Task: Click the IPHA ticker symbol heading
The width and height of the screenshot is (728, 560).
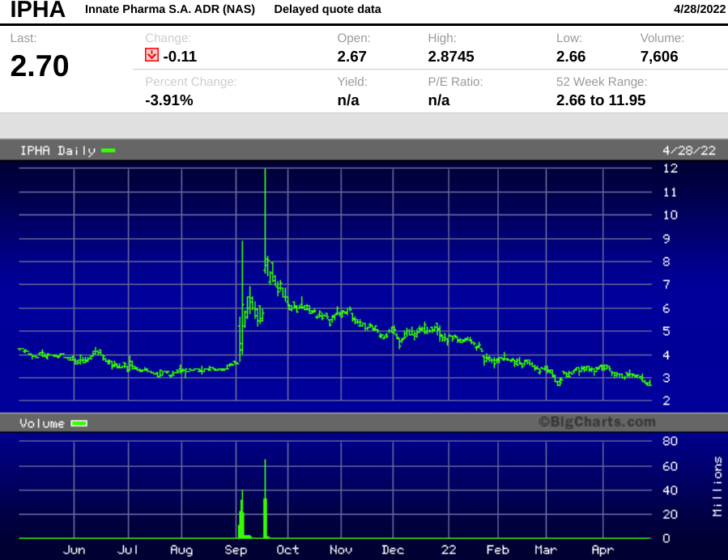Action: click(x=37, y=9)
